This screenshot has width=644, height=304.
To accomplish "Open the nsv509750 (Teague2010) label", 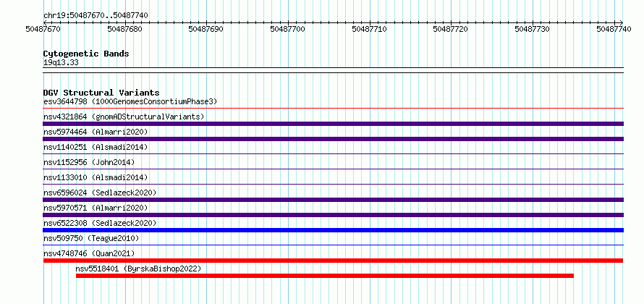I will click(91, 238).
